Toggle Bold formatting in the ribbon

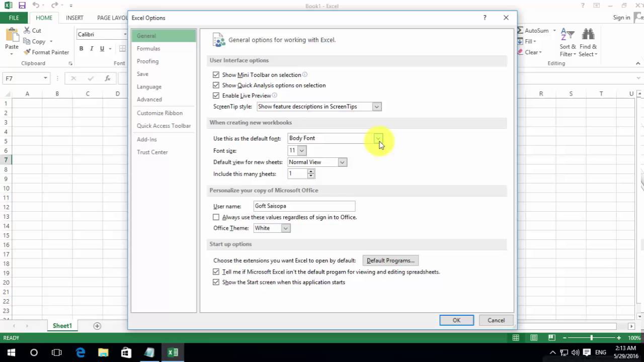[81, 49]
